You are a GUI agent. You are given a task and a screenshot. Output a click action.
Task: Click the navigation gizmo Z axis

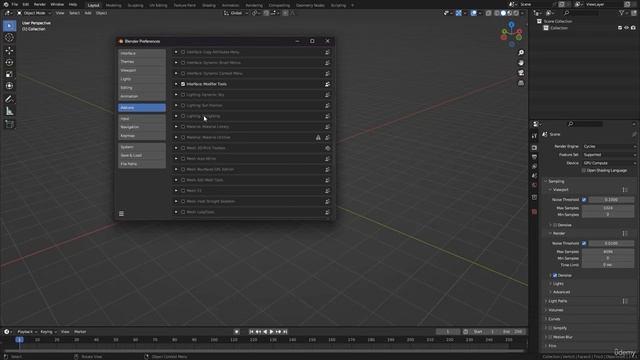[x=511, y=25]
